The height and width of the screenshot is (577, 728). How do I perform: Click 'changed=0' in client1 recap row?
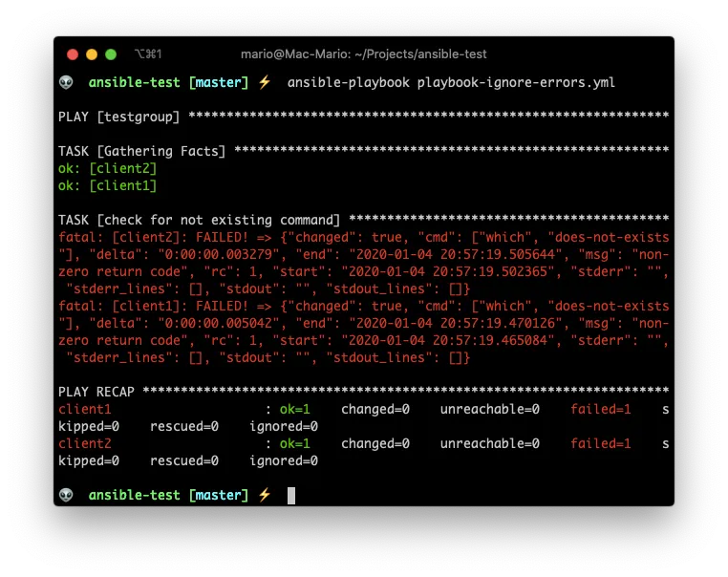tap(375, 409)
